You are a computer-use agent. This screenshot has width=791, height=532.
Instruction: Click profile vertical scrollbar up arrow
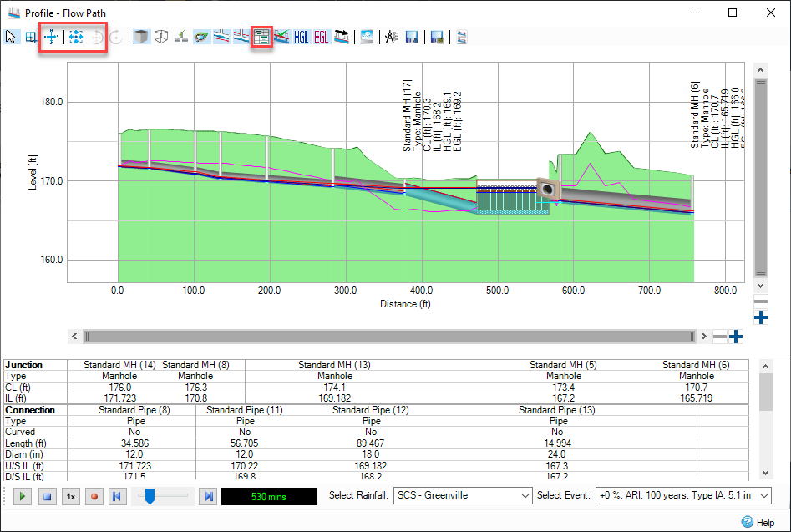[x=761, y=70]
